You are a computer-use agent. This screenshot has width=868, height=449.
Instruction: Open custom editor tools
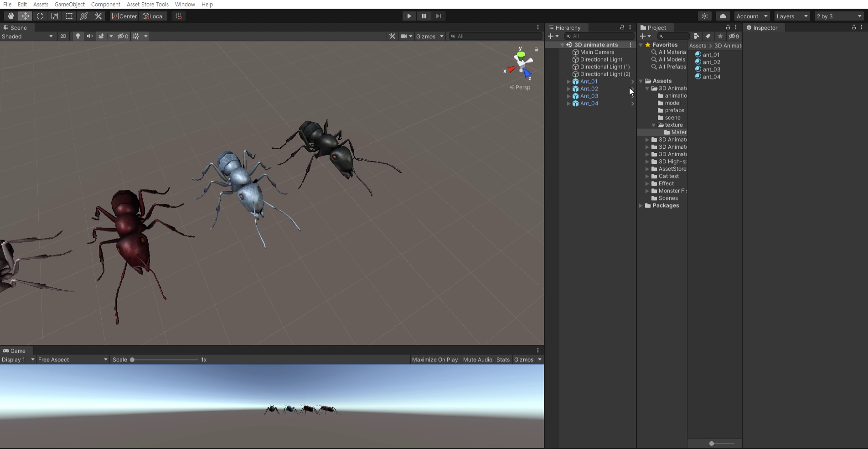point(98,16)
